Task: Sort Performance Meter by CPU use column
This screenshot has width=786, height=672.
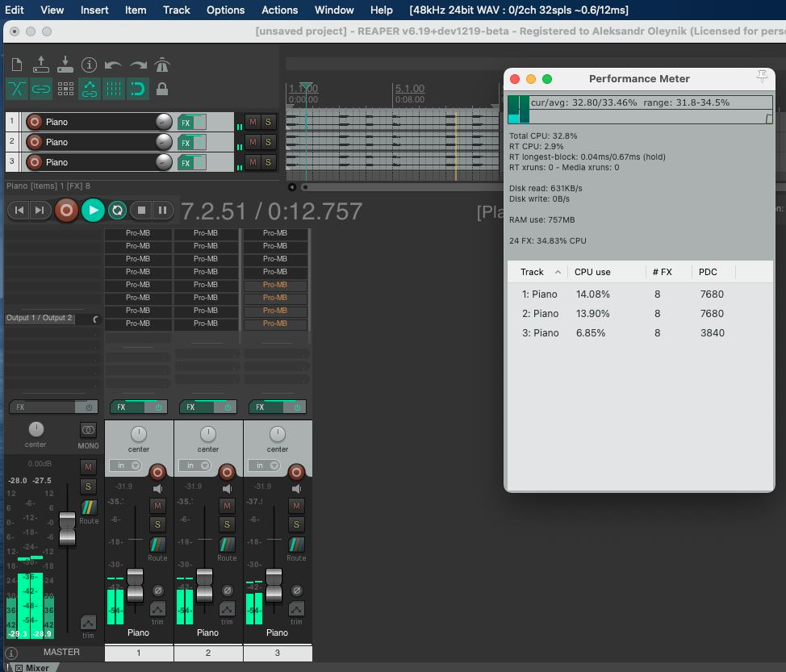Action: pyautogui.click(x=607, y=272)
